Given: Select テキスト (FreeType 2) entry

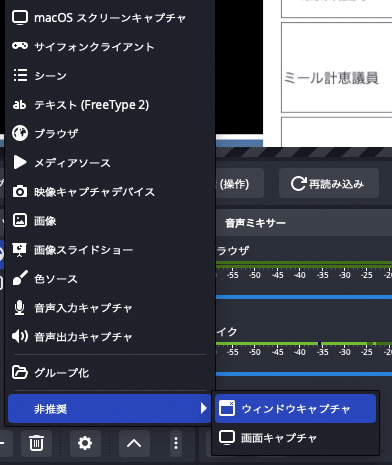Looking at the screenshot, I should [x=109, y=105].
